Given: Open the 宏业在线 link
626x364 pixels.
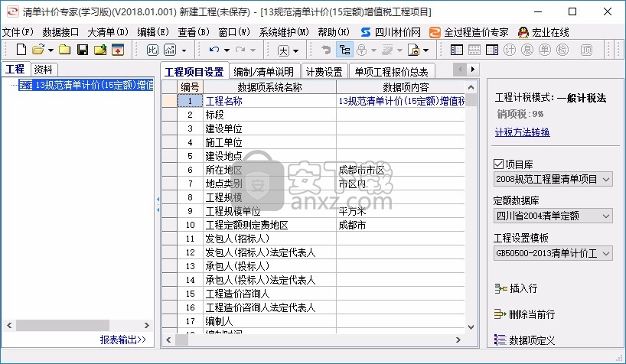Looking at the screenshot, I should [x=543, y=32].
